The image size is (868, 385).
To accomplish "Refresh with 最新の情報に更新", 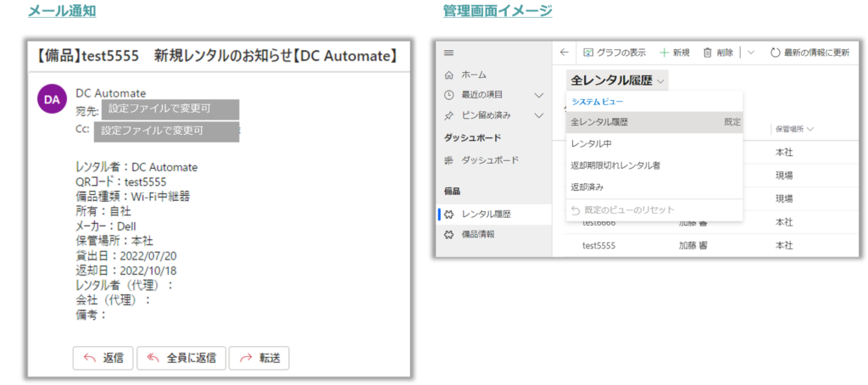I will [809, 53].
